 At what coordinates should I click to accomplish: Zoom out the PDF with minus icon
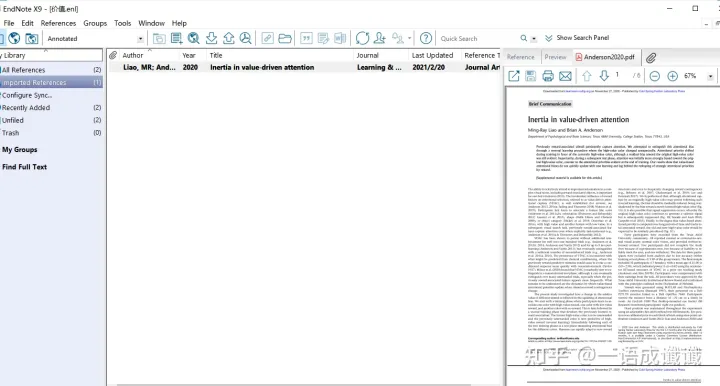click(655, 76)
